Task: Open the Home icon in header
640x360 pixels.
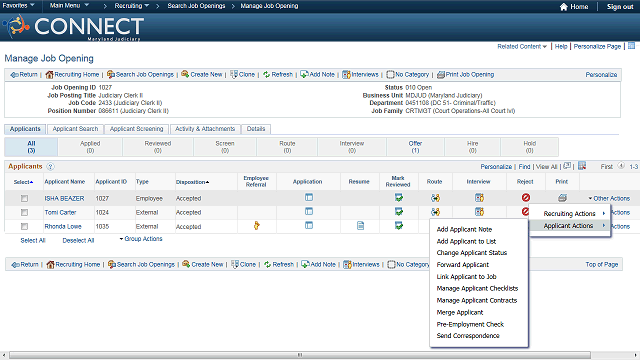Action: pos(564,7)
